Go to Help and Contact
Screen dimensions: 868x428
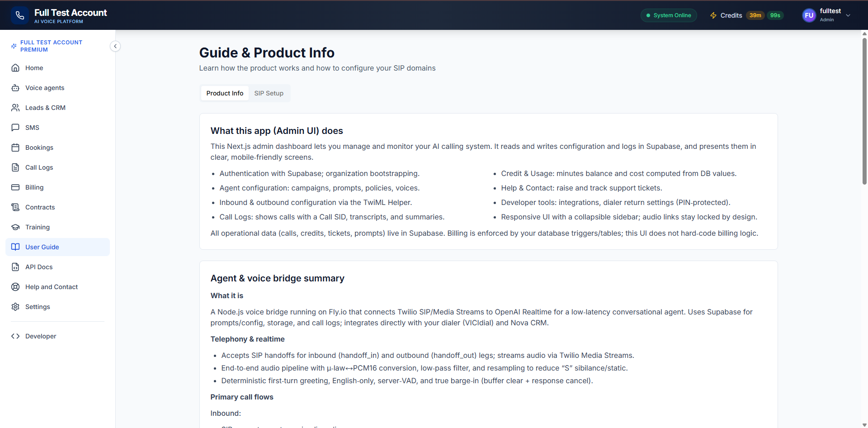(52, 287)
